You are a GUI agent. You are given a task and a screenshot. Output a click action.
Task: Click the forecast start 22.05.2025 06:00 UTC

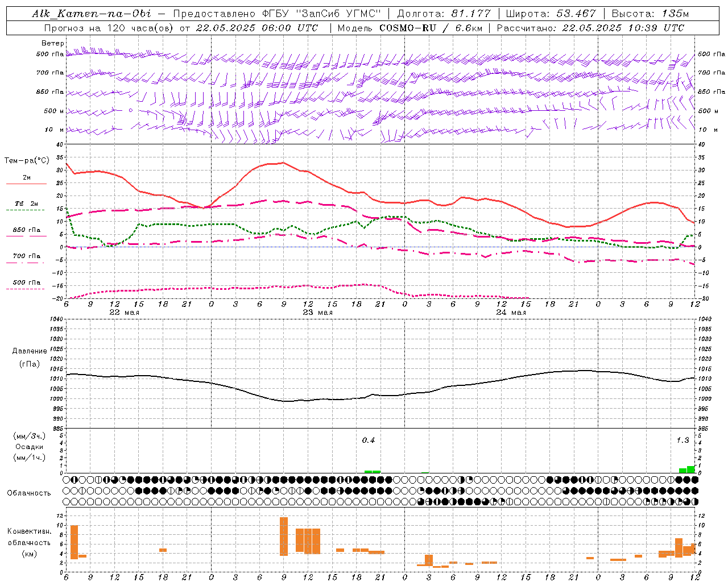coord(257,28)
